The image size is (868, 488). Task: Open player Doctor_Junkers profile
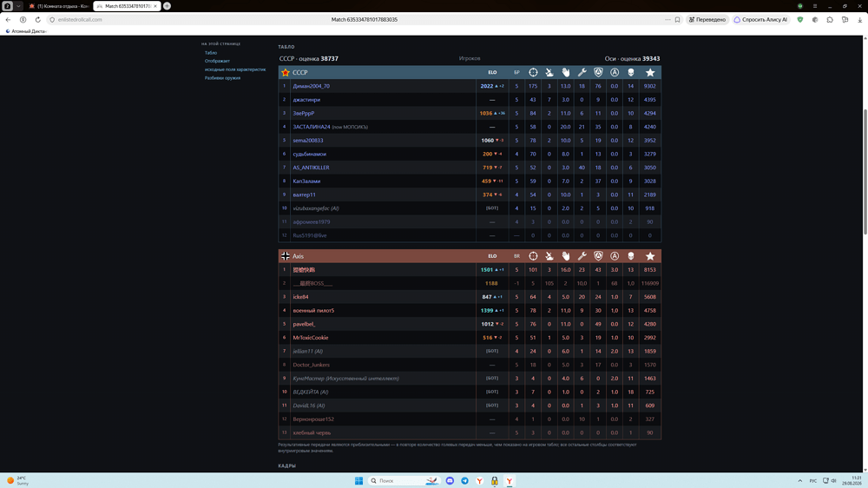click(311, 365)
